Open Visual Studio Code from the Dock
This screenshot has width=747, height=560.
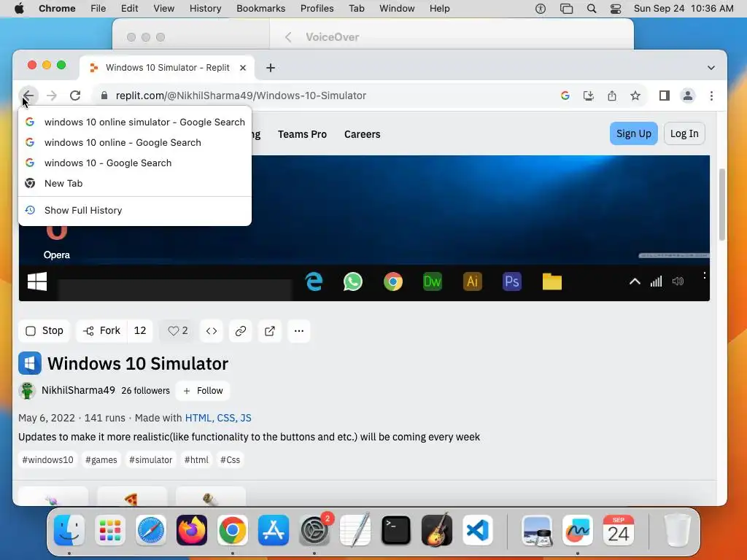point(477,530)
